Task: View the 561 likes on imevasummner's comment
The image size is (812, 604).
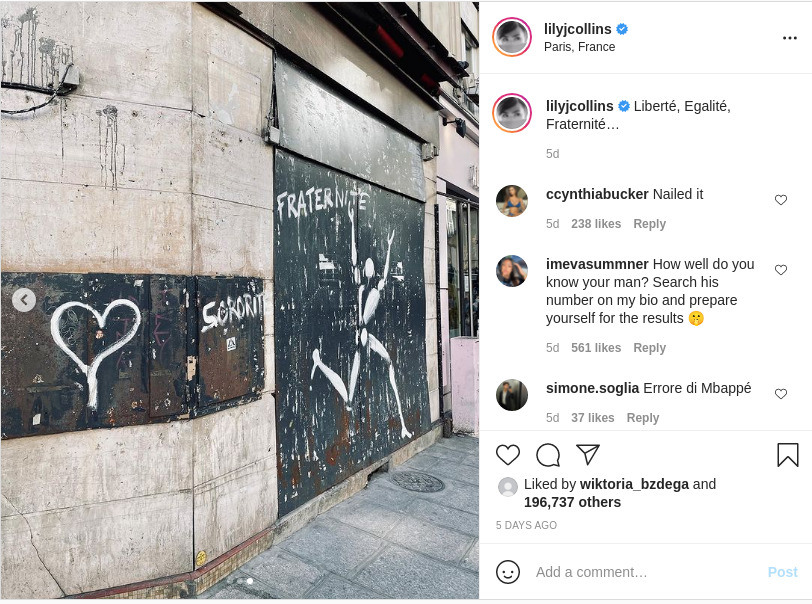Action: coord(596,348)
